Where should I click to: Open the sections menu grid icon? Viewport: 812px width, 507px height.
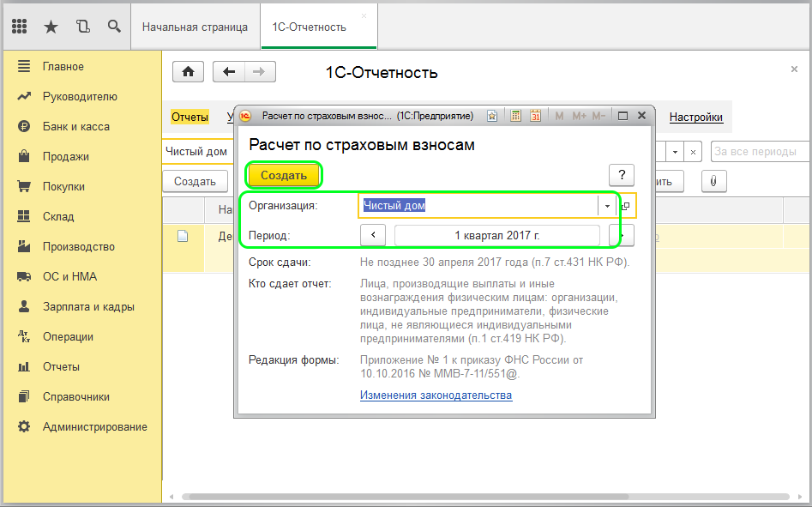point(19,26)
